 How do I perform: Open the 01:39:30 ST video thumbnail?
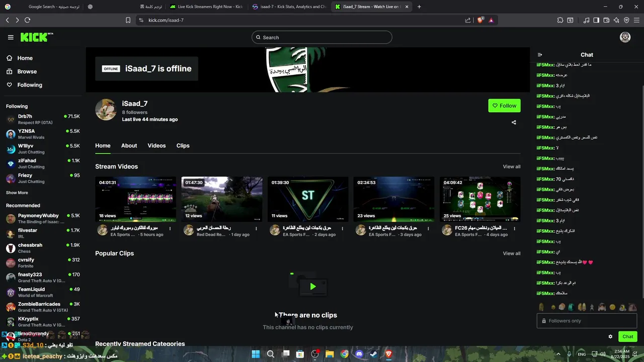308,199
